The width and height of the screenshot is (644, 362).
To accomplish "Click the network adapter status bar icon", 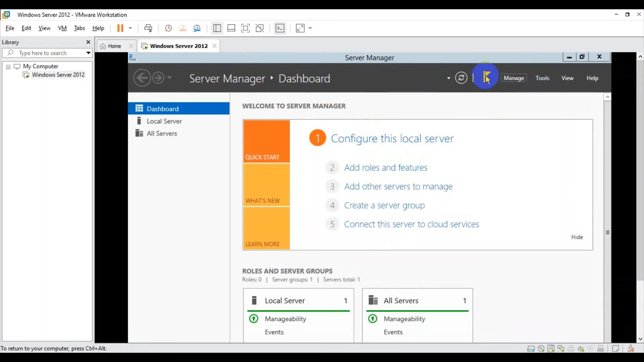I will point(561,349).
